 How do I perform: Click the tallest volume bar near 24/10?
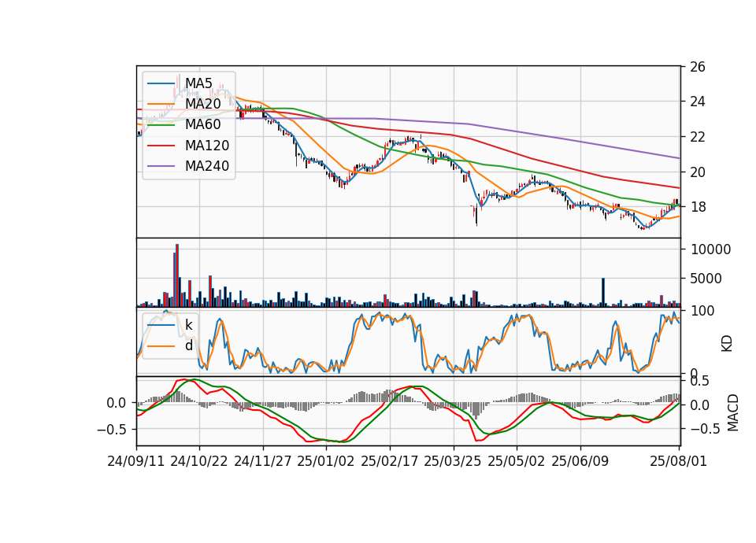pos(177,275)
